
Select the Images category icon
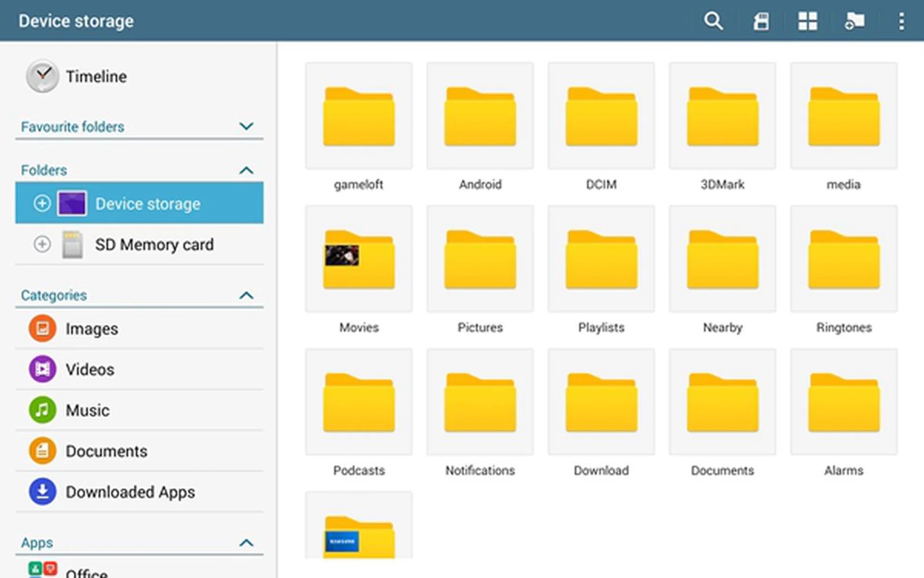click(x=42, y=328)
